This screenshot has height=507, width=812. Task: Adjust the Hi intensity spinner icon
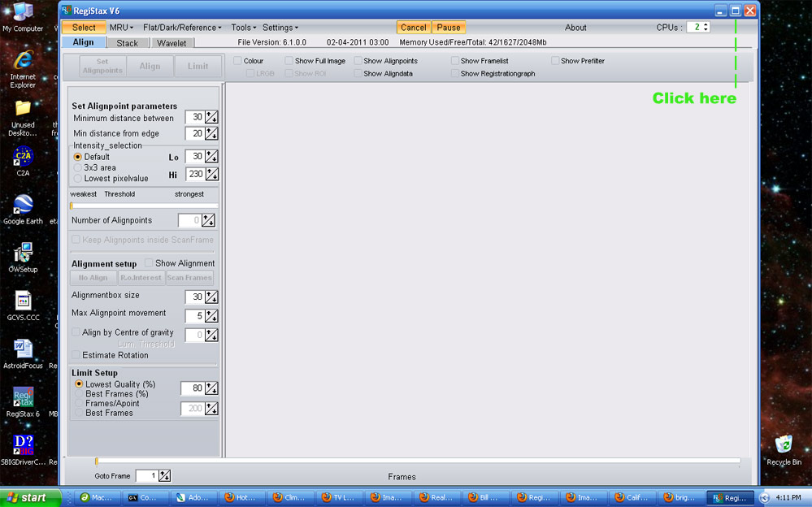pyautogui.click(x=212, y=174)
